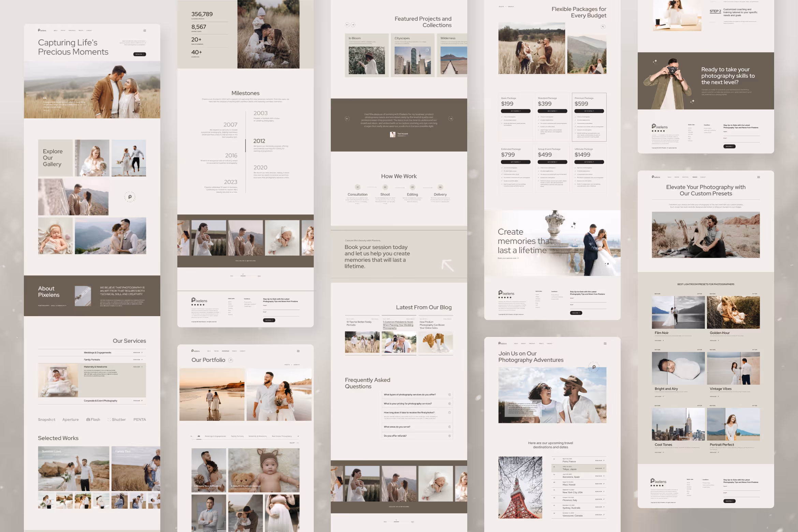
Task: Select 'Family Portraits' portfolio filter tab
Action: (237, 436)
